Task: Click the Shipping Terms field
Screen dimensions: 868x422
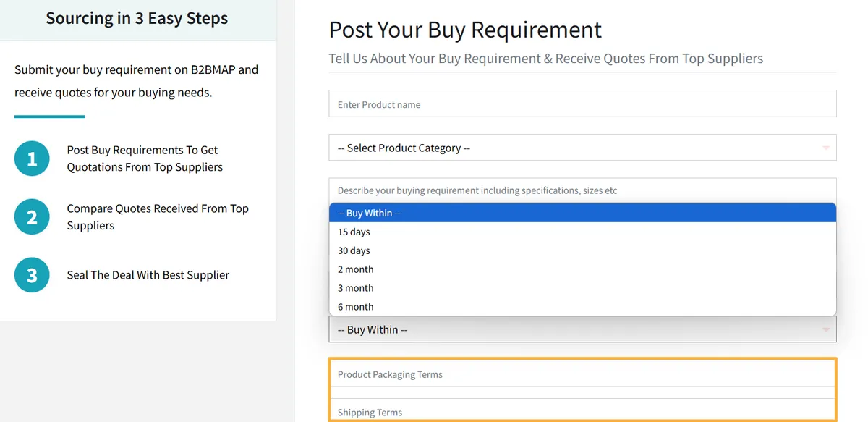Action: coord(582,410)
